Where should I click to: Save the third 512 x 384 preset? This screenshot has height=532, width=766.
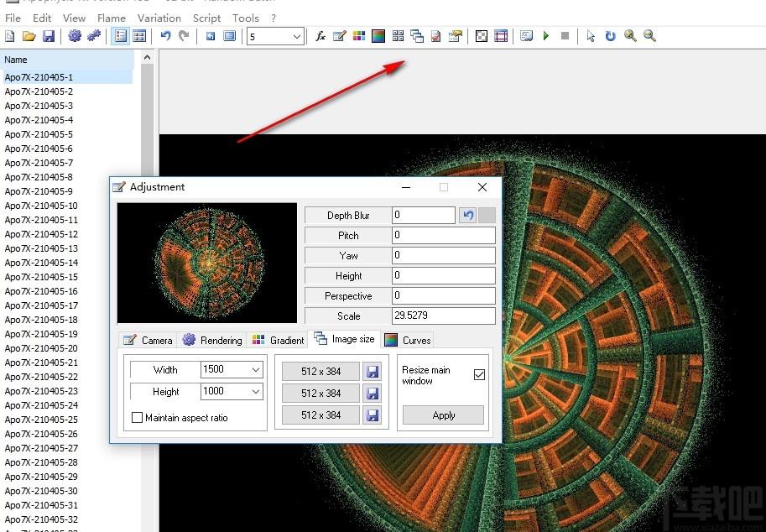point(373,415)
